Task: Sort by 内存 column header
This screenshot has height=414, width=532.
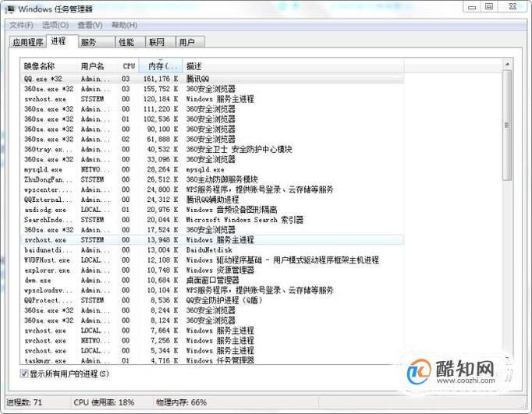Action: 161,66
